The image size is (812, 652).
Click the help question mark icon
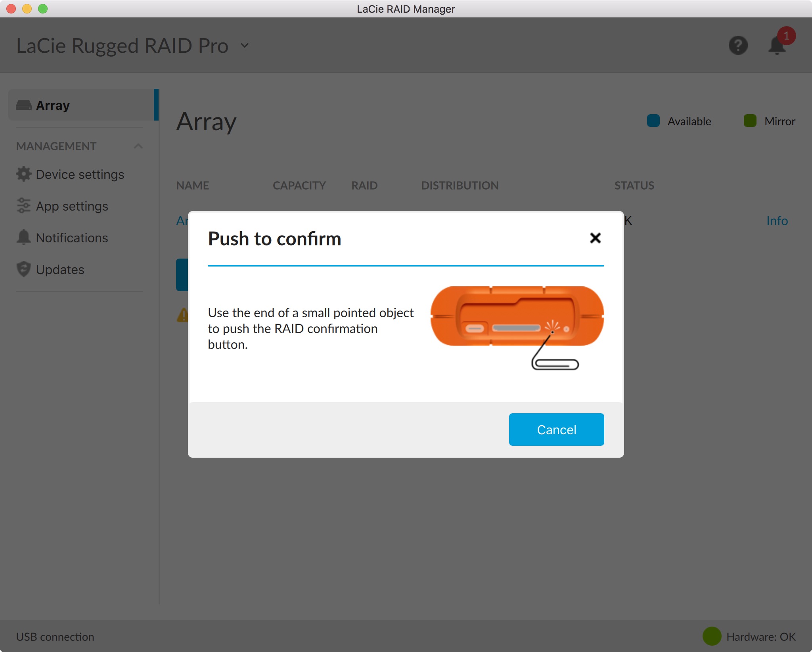[x=738, y=45]
